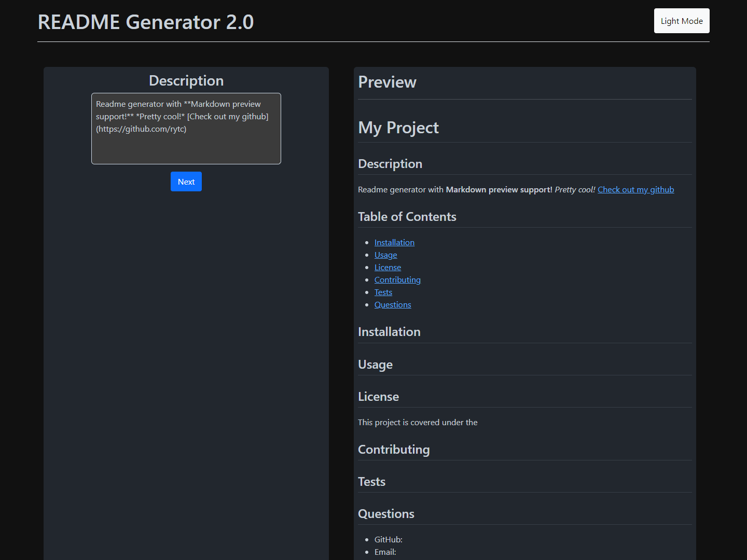The height and width of the screenshot is (560, 747).
Task: Click the Preview panel heading
Action: click(x=387, y=82)
